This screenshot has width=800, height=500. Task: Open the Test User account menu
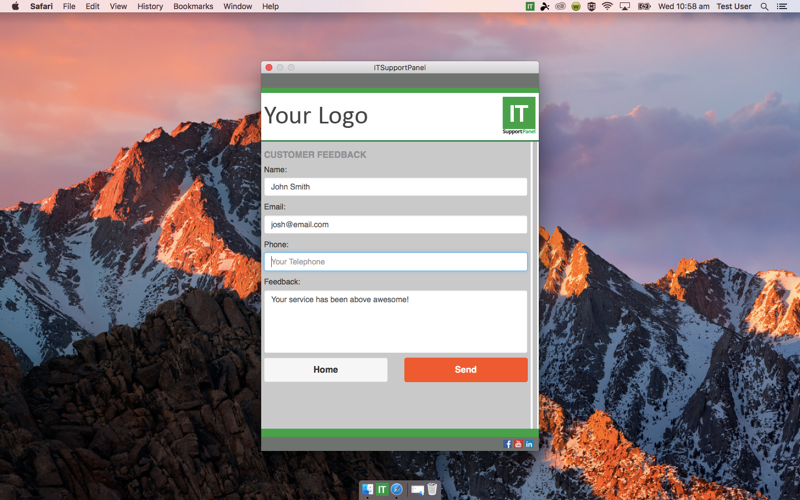click(x=734, y=6)
